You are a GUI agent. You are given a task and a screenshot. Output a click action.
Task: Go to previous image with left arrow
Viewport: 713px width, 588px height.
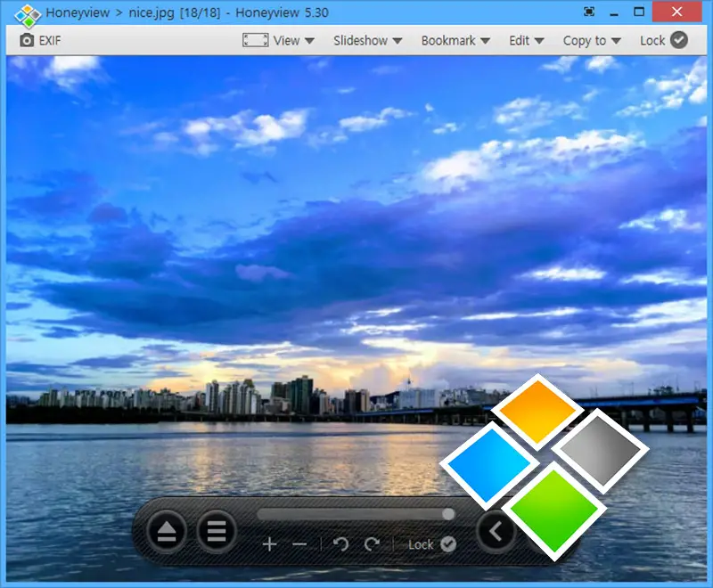496,531
